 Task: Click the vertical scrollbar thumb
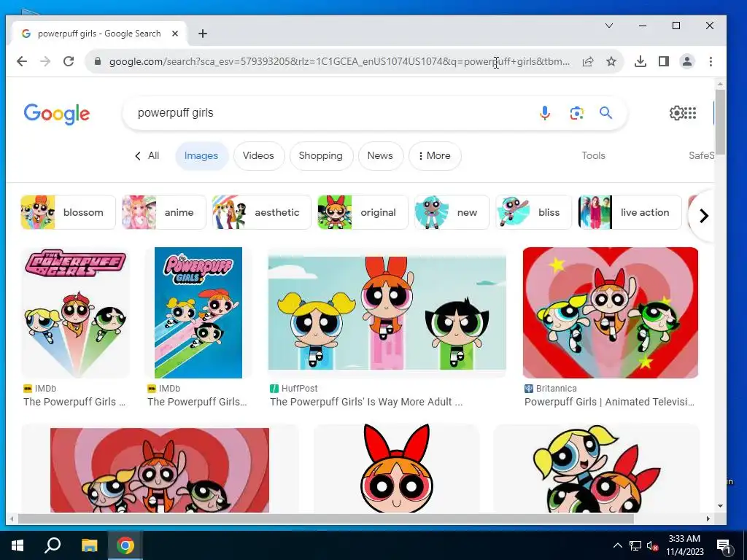(720, 122)
